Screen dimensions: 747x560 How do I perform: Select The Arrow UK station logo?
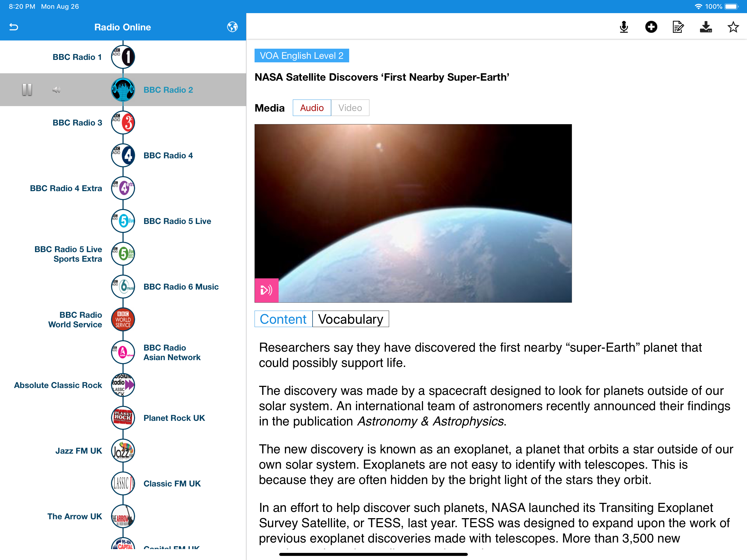coord(123,516)
